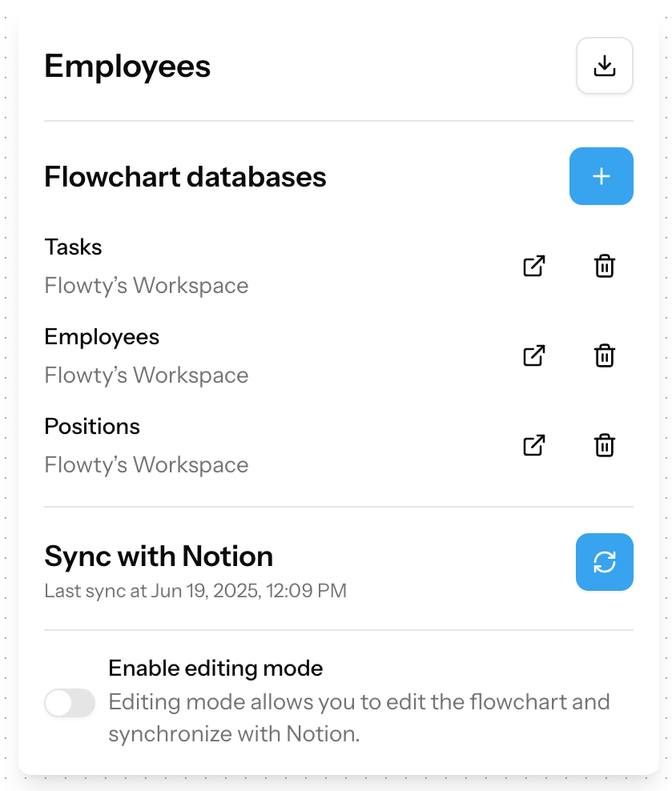Delete the Employees database row
Screen dimensions: 672x791
605,355
